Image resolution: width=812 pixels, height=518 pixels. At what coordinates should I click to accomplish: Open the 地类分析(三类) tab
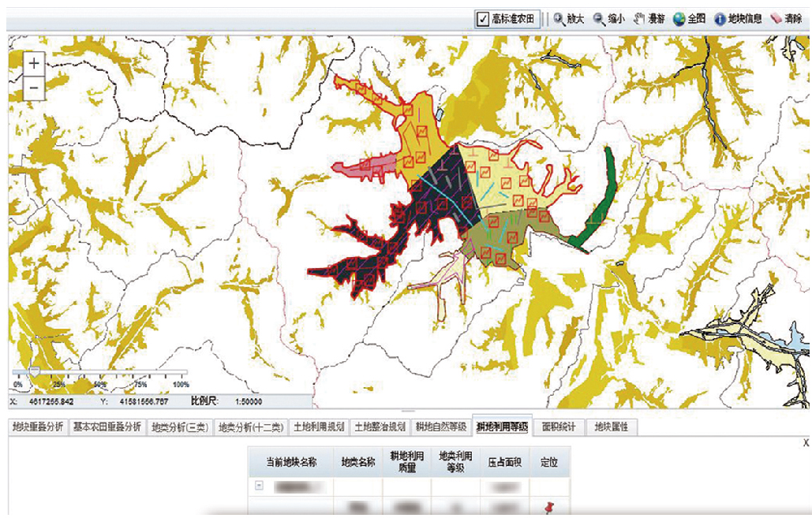point(180,427)
